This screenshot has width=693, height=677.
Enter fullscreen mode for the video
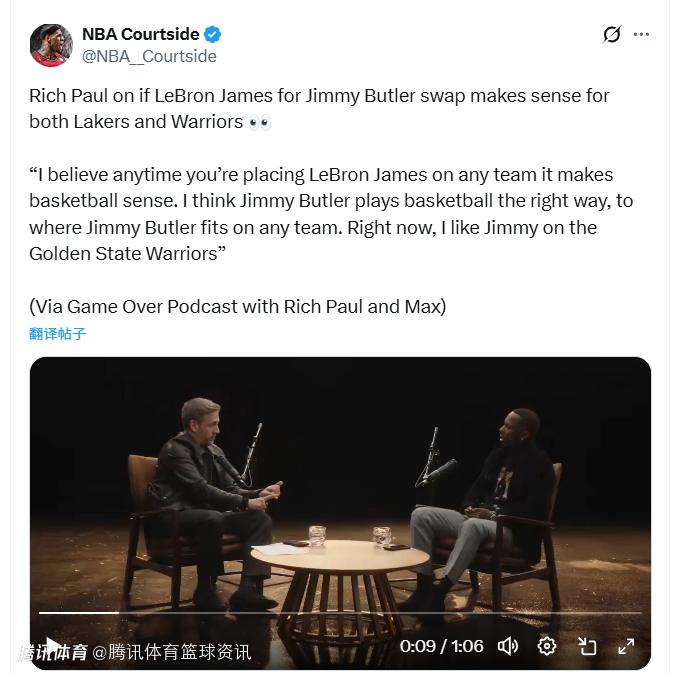coord(626,646)
